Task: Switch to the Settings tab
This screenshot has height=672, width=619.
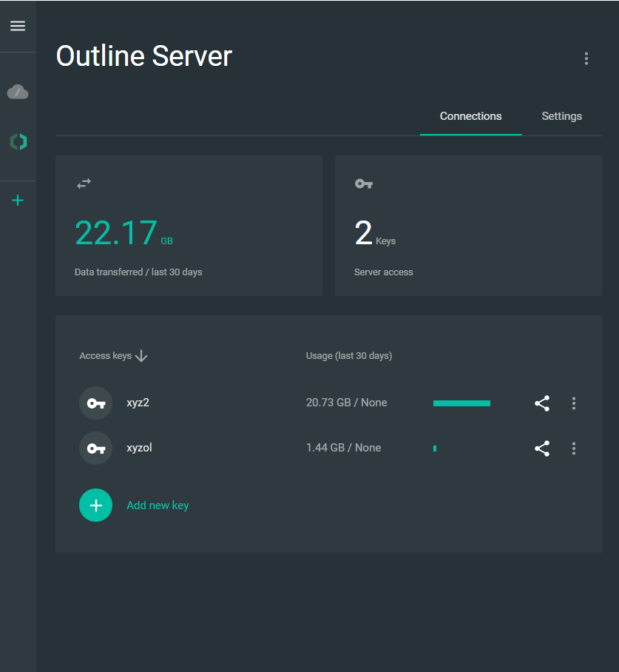Action: click(x=561, y=116)
